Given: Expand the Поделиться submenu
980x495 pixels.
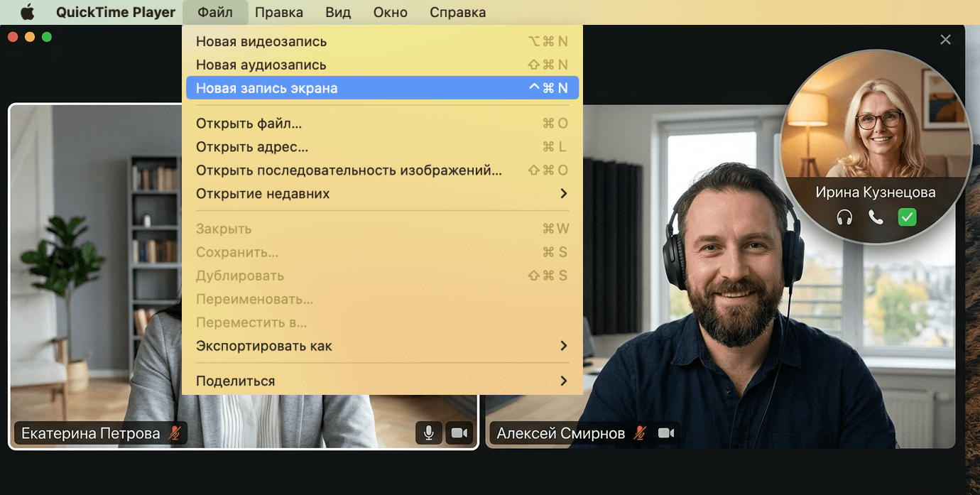Looking at the screenshot, I should tap(382, 381).
